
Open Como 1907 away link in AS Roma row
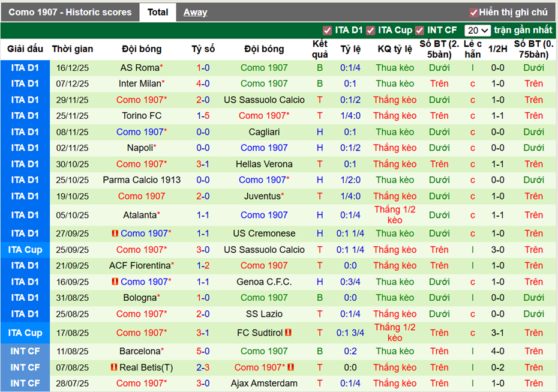264,68
